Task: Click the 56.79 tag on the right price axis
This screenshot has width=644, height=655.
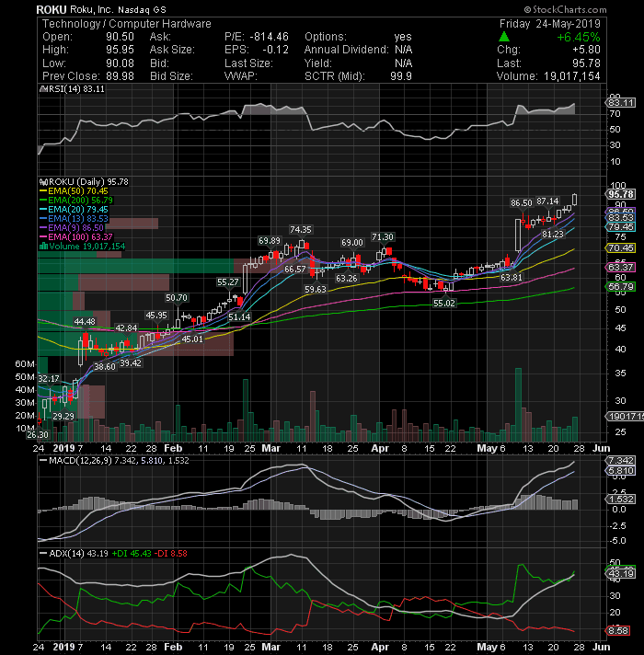Action: (621, 287)
